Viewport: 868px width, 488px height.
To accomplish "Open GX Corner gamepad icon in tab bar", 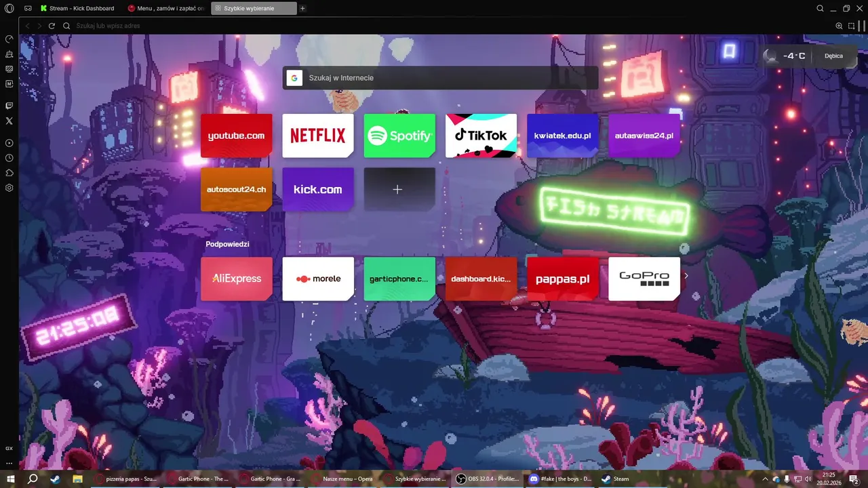I will click(28, 8).
